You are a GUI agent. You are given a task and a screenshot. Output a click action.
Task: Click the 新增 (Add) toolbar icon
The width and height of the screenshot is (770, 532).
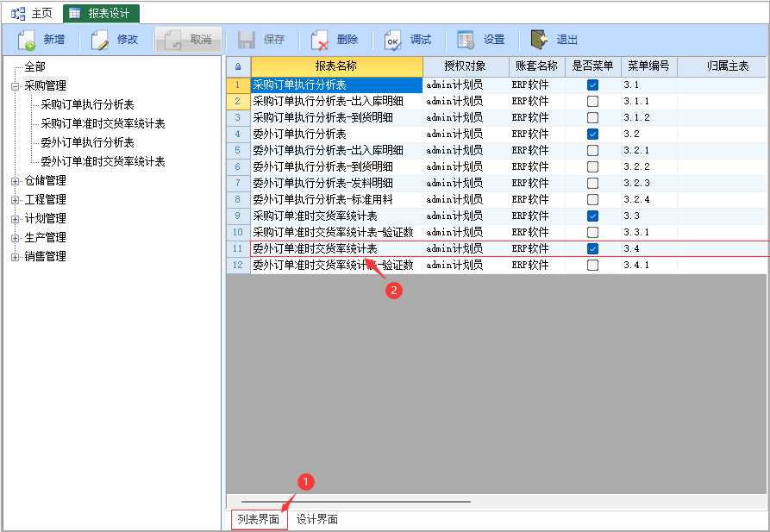[x=27, y=40]
